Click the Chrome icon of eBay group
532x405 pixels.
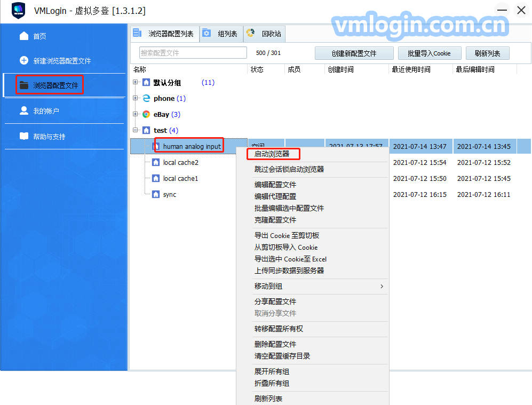pyautogui.click(x=146, y=114)
